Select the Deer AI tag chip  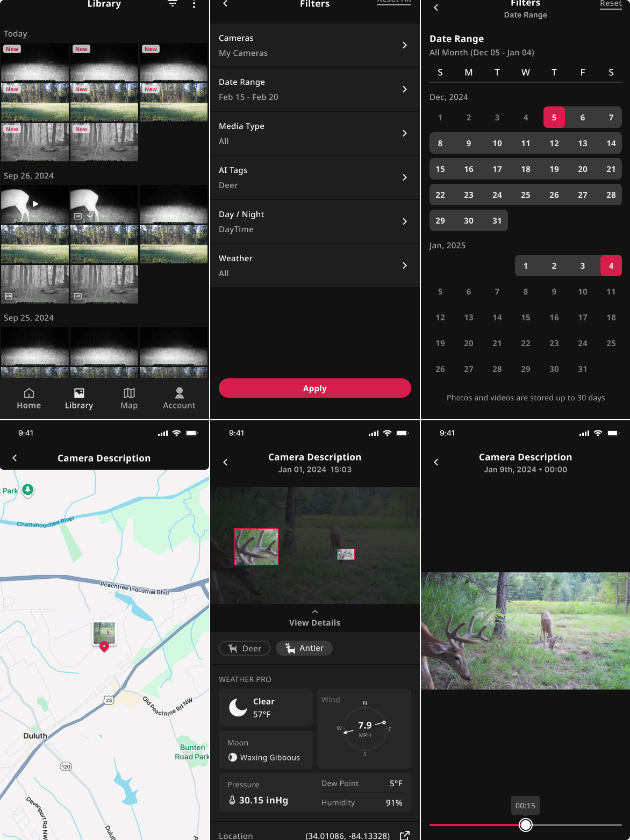point(245,648)
